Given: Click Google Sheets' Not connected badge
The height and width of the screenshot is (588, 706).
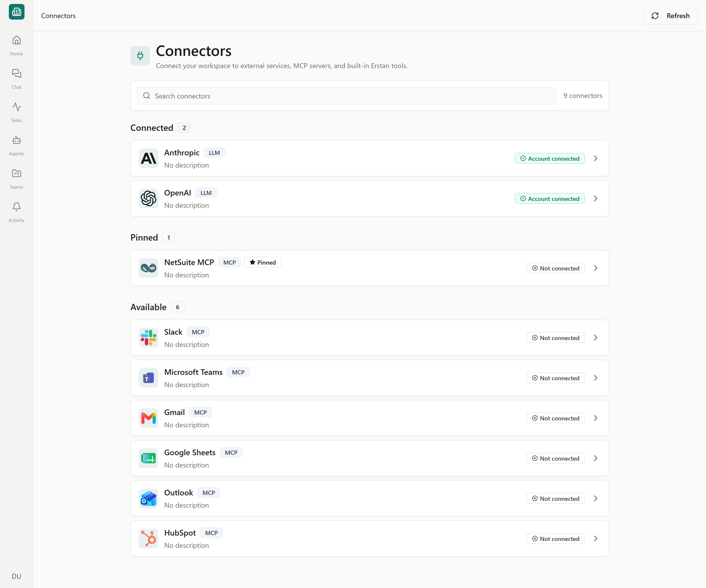Looking at the screenshot, I should point(556,458).
